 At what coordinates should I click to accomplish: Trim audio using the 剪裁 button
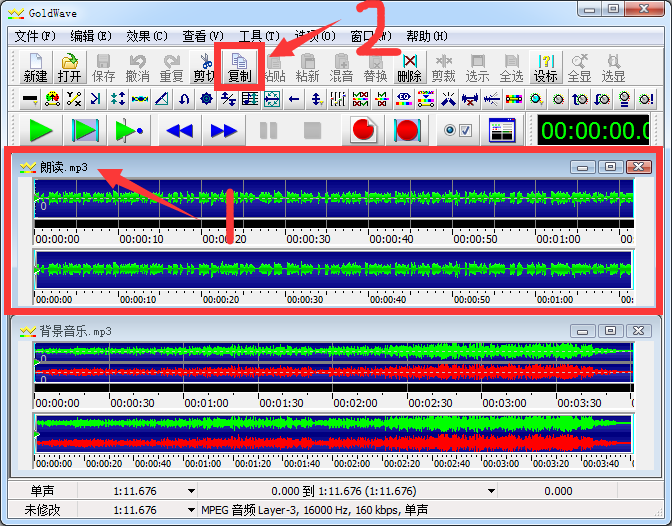pyautogui.click(x=443, y=67)
